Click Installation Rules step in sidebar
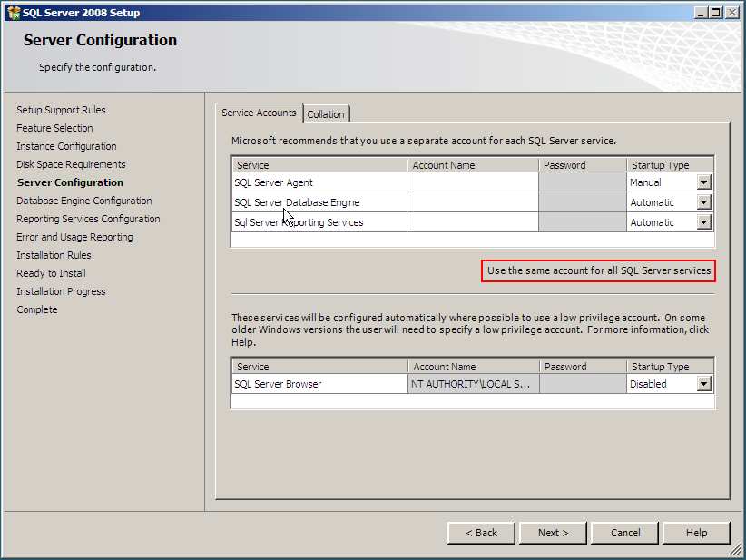 [54, 255]
